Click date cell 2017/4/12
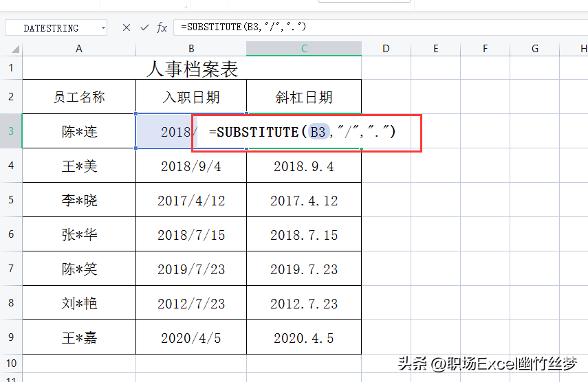The image size is (588, 382). pos(191,200)
